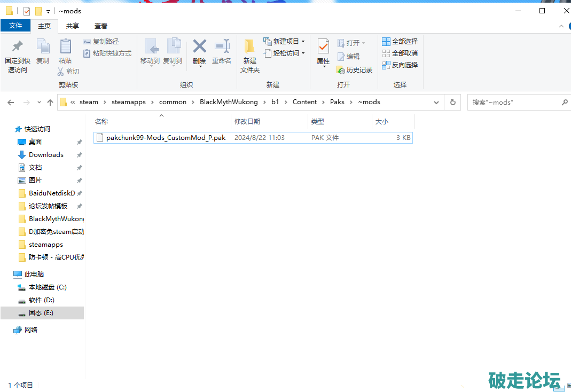Click the red 删除 delete icon
The width and height of the screenshot is (571, 392).
(x=199, y=46)
